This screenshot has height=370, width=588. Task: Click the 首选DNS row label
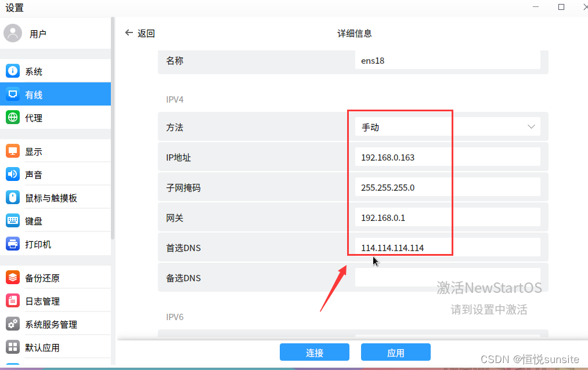tap(183, 248)
